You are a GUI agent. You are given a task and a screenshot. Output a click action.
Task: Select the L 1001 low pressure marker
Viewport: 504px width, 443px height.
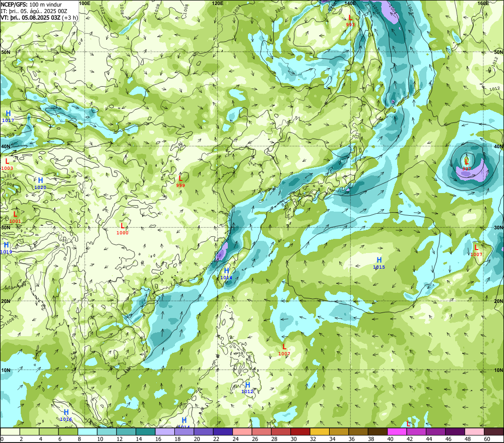tap(15, 217)
